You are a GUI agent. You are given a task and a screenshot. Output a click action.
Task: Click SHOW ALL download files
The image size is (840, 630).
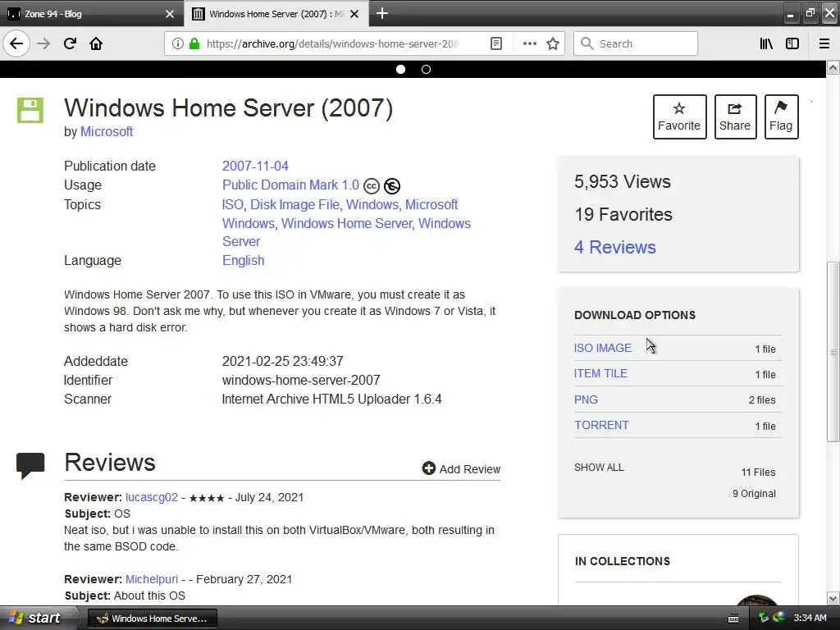click(x=599, y=467)
